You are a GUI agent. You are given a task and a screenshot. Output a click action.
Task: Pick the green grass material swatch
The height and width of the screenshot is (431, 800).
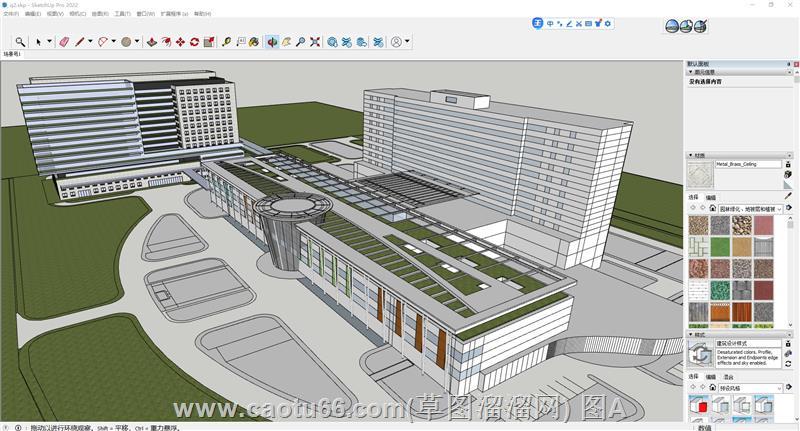[x=720, y=247]
